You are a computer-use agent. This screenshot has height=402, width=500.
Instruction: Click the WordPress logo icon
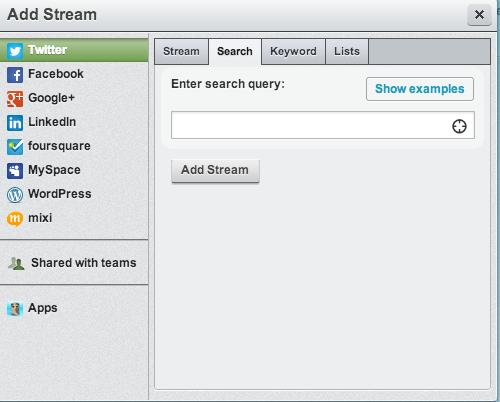click(x=15, y=195)
